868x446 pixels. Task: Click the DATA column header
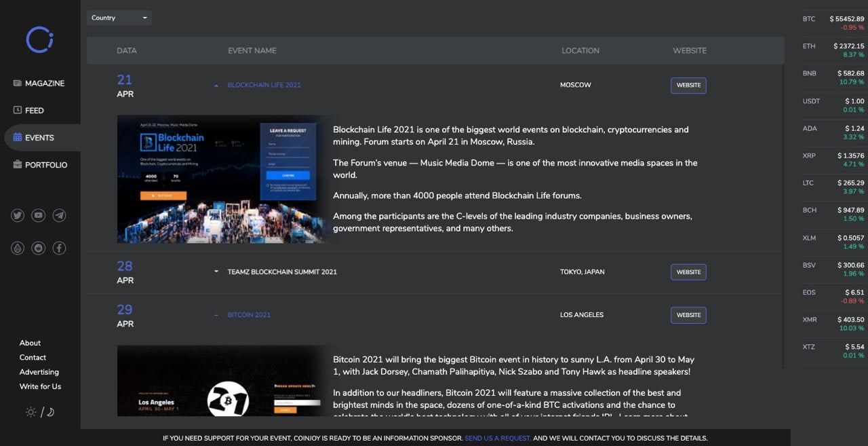click(x=126, y=51)
